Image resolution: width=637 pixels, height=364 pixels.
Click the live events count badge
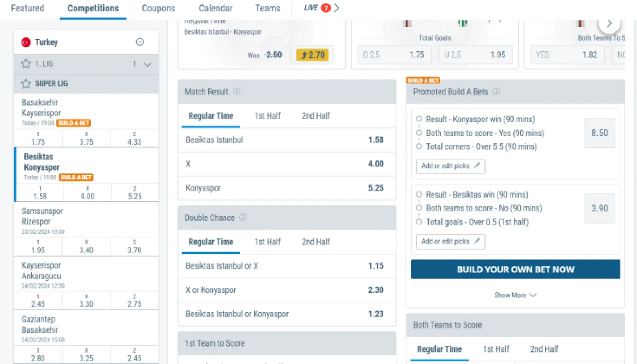click(326, 8)
